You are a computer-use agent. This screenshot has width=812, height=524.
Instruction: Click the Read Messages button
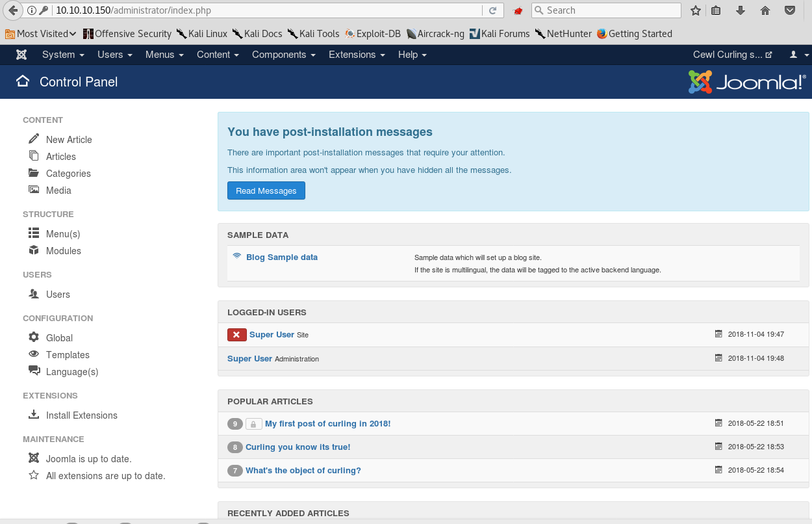pyautogui.click(x=266, y=190)
